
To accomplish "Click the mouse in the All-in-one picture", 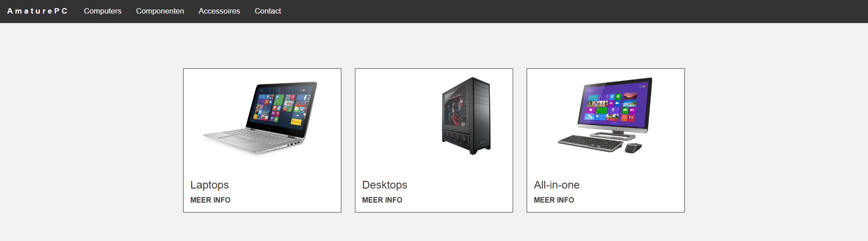I will coord(633,148).
